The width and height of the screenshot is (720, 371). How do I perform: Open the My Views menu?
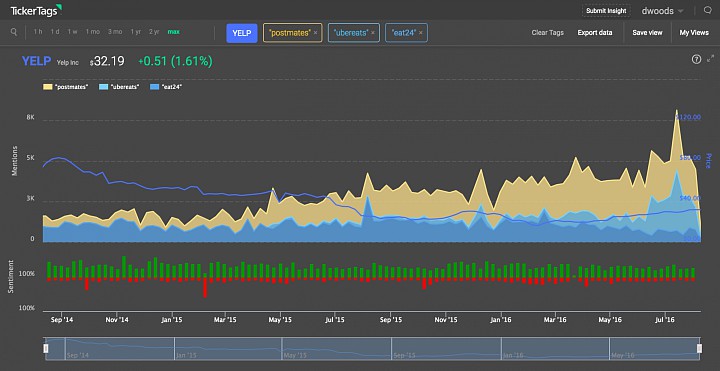click(694, 33)
